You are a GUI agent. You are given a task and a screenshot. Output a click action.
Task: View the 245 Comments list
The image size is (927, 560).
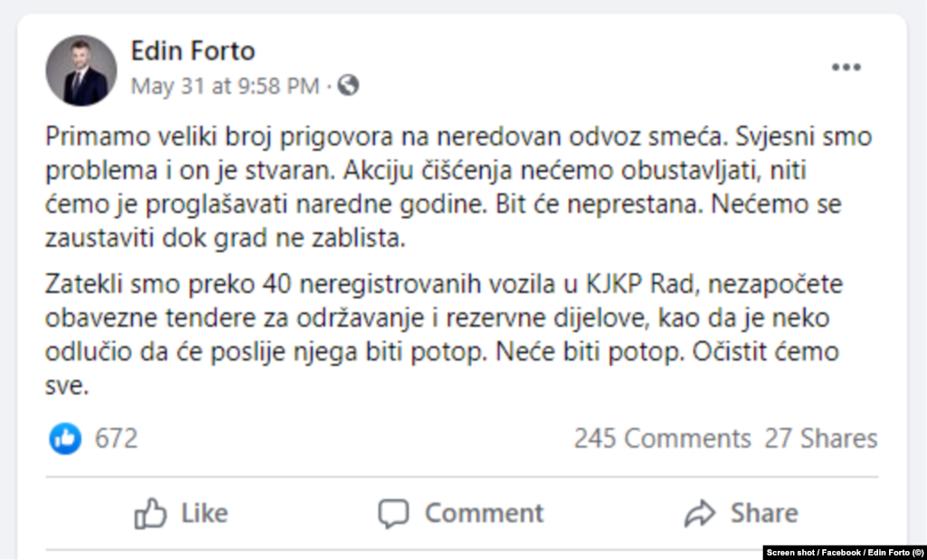coord(662,439)
